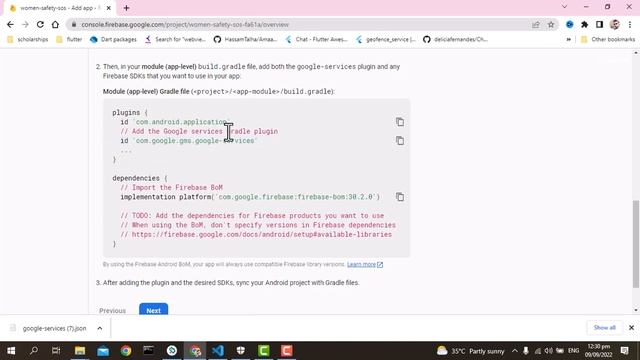Open the Search for "webvie..." bookmark
This screenshot has width=640, height=360.
(x=175, y=39)
